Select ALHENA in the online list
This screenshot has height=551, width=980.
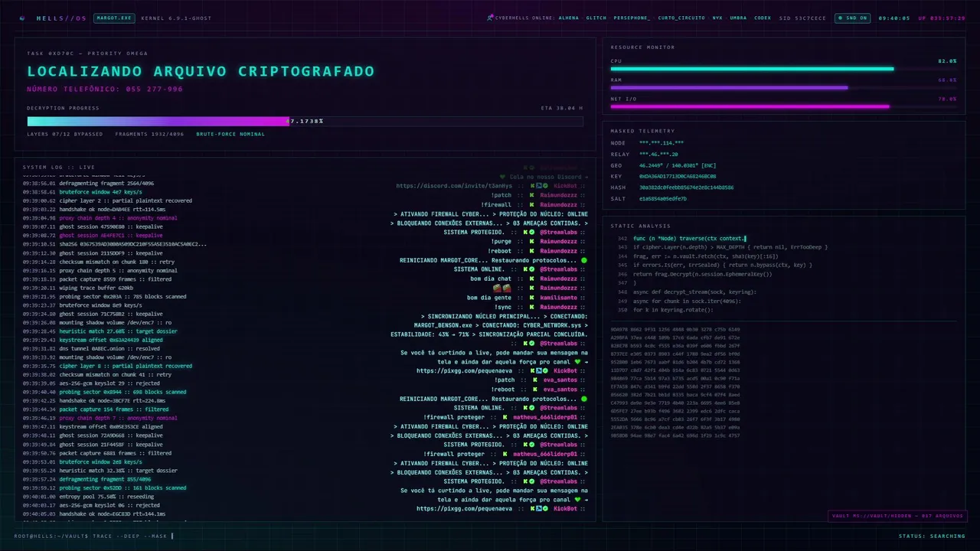tap(569, 18)
